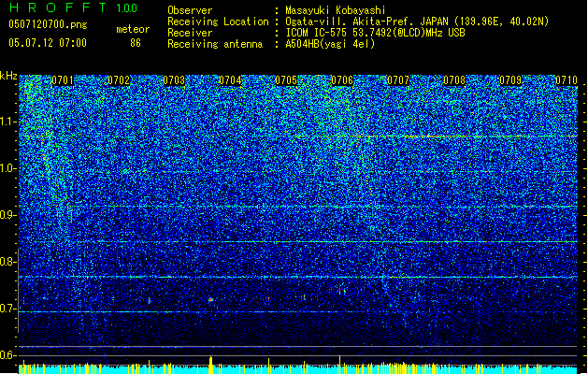This screenshot has height=374, width=588.
Task: Click the version number 1.0.0
Action: pyautogui.click(x=127, y=8)
